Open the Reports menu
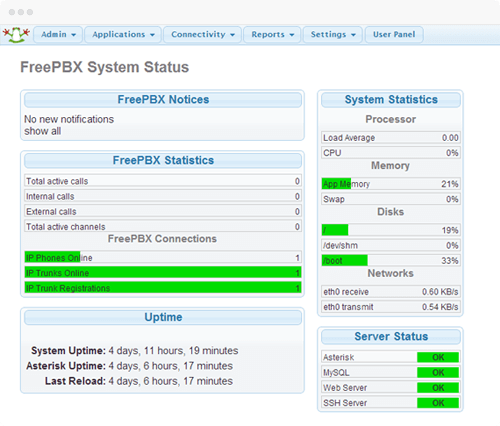 point(272,35)
